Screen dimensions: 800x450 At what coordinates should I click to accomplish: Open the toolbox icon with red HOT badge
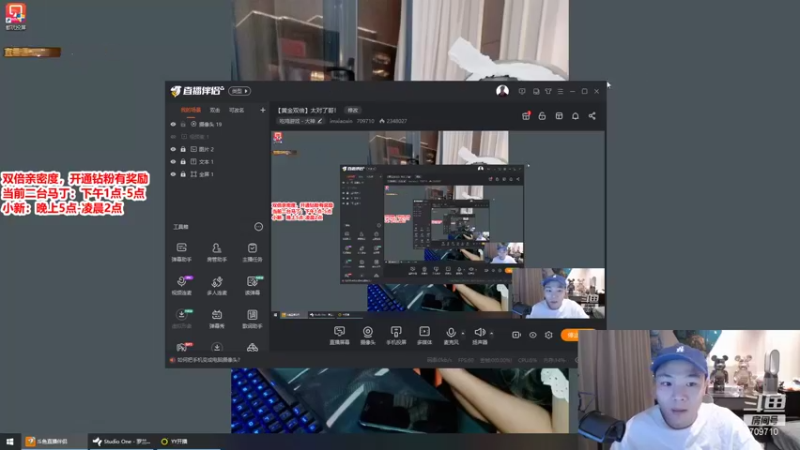[182, 347]
